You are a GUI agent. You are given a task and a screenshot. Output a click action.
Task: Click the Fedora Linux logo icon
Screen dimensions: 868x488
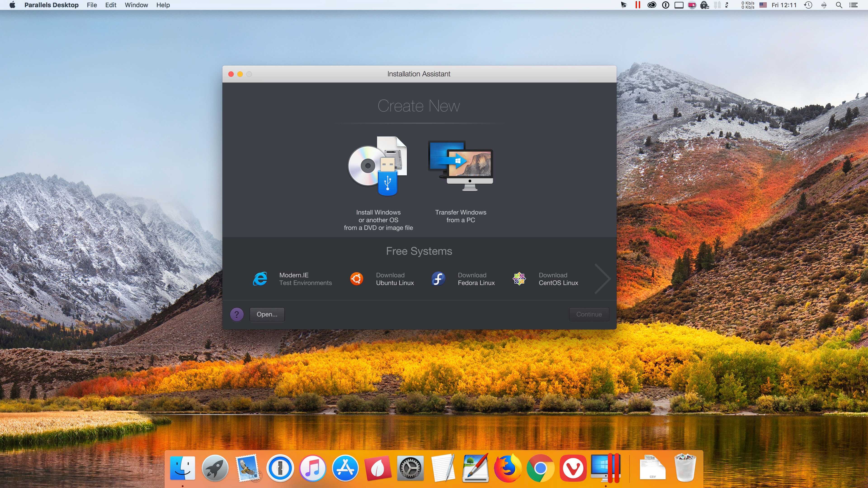coord(438,279)
